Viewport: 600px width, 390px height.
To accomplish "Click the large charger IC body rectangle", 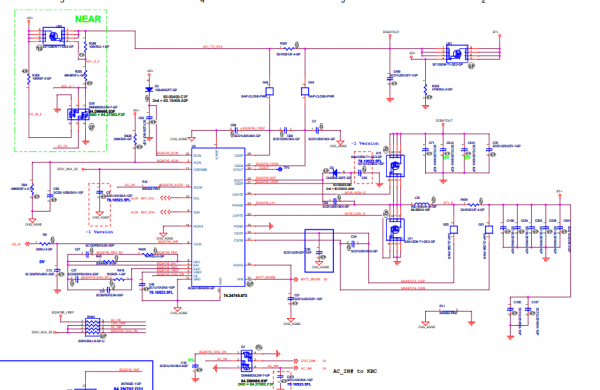I will point(218,217).
